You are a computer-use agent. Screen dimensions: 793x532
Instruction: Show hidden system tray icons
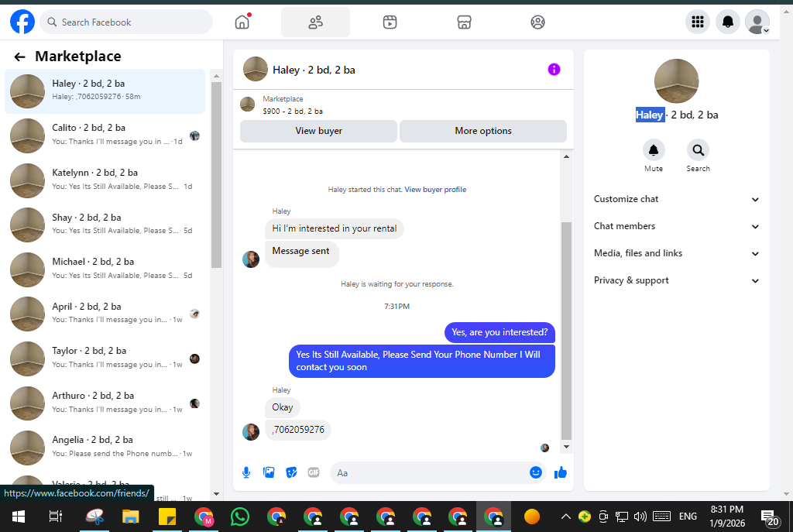pos(566,517)
